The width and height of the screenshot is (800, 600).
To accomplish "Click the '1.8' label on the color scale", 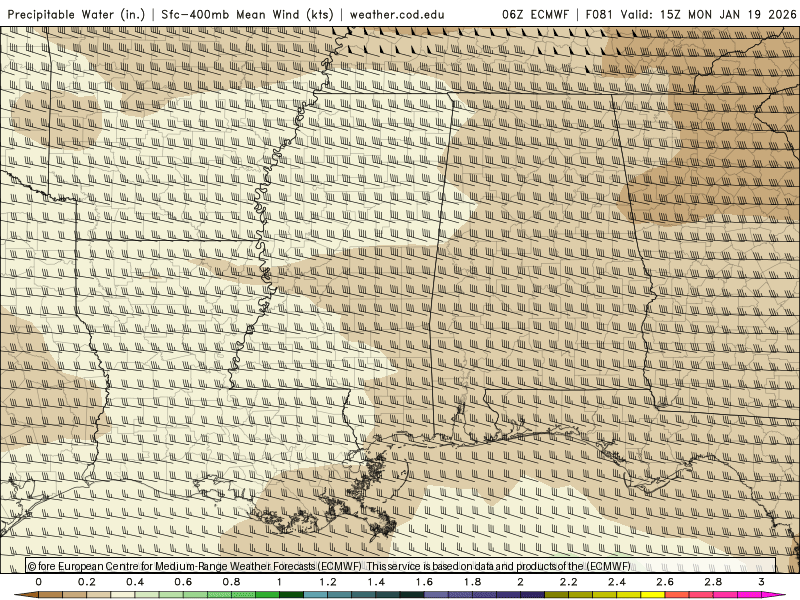I will pos(472,582).
